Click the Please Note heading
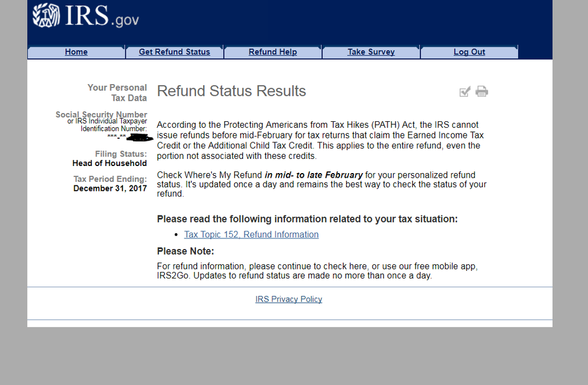Viewport: 588px width, 385px height. (185, 251)
